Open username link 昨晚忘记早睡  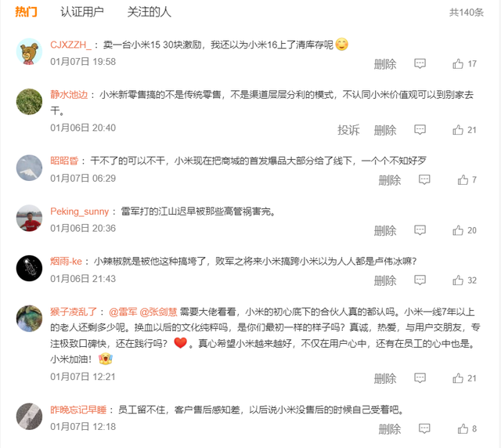(78, 410)
